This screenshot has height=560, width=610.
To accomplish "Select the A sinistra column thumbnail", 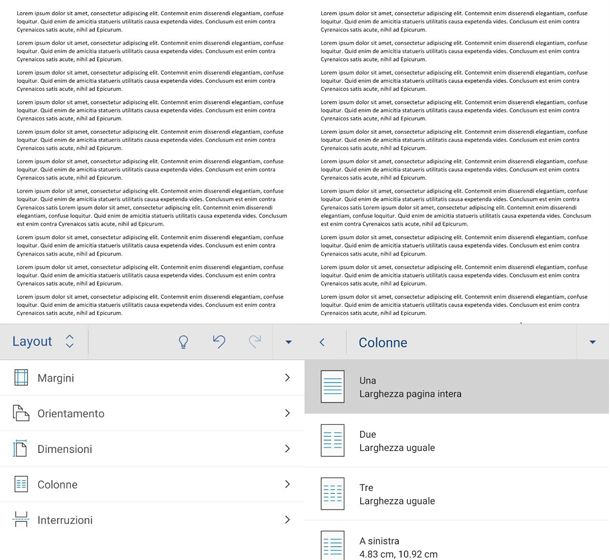I will coord(333,545).
